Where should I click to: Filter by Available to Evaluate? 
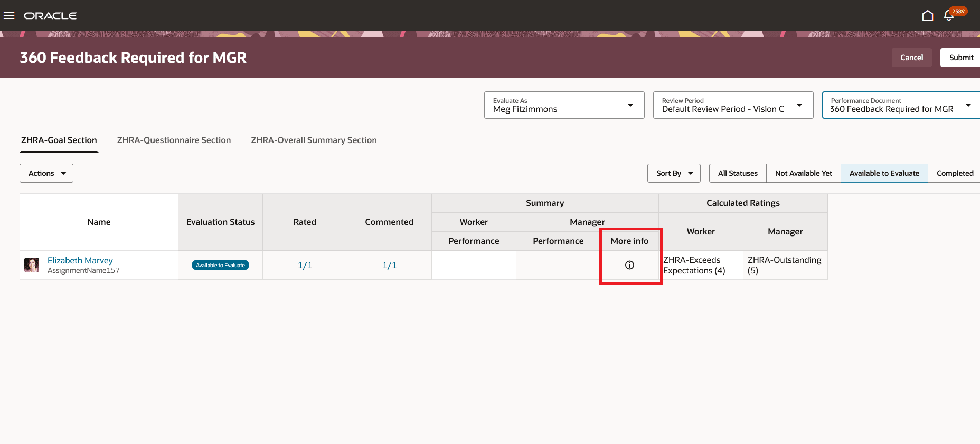[x=884, y=173]
